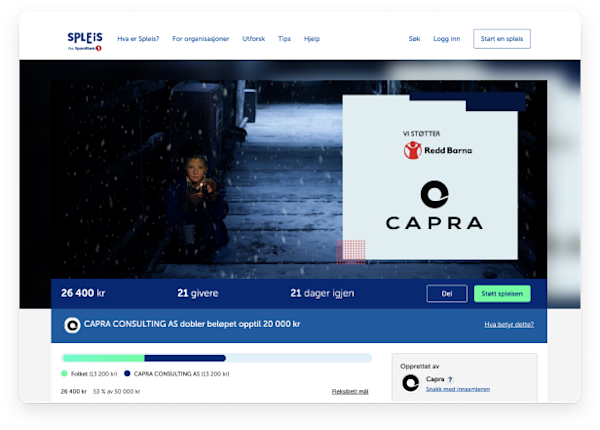Select Tips in the navigation bar
The height and width of the screenshot is (430, 600).
(284, 39)
